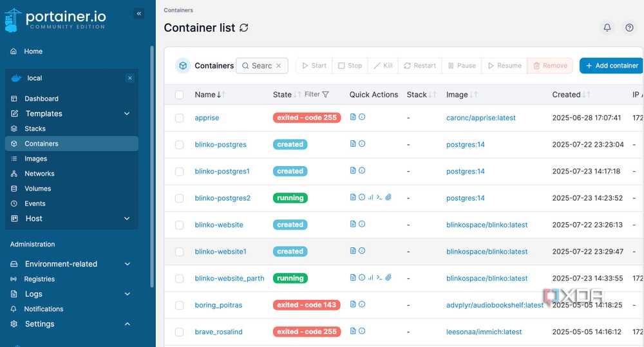Open the help question-mark icon

tap(629, 28)
